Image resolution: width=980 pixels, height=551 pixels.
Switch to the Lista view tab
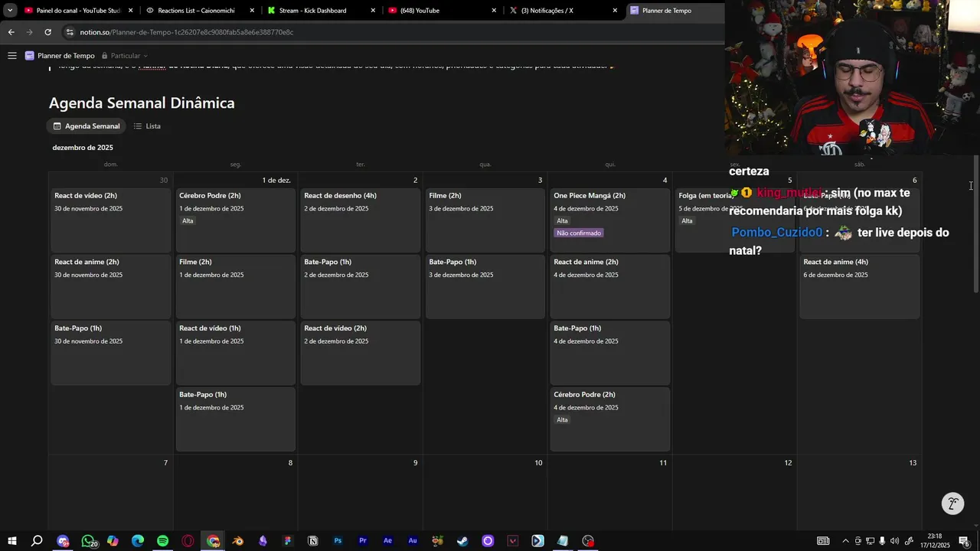coord(147,126)
